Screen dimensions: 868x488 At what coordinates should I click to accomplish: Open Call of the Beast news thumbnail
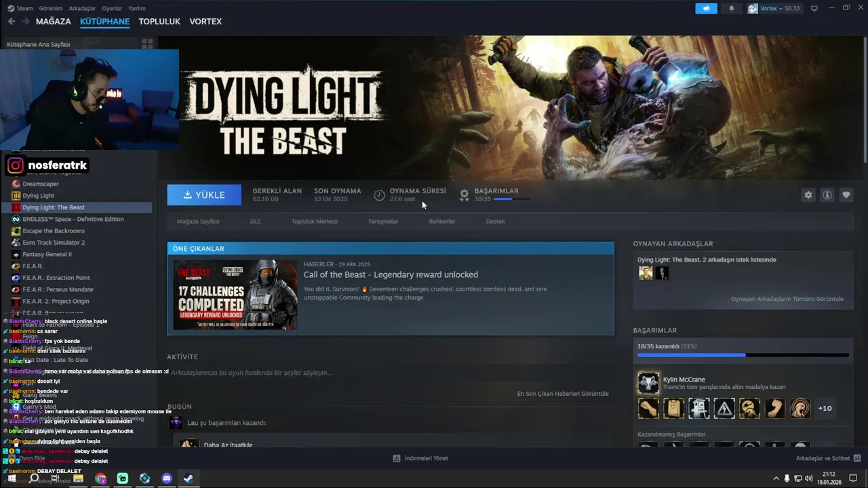tap(235, 295)
